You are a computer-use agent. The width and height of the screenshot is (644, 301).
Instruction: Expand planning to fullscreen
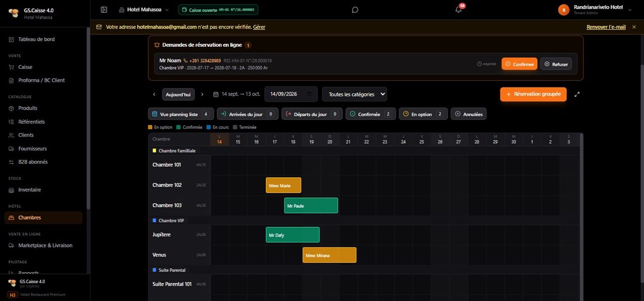pyautogui.click(x=577, y=94)
